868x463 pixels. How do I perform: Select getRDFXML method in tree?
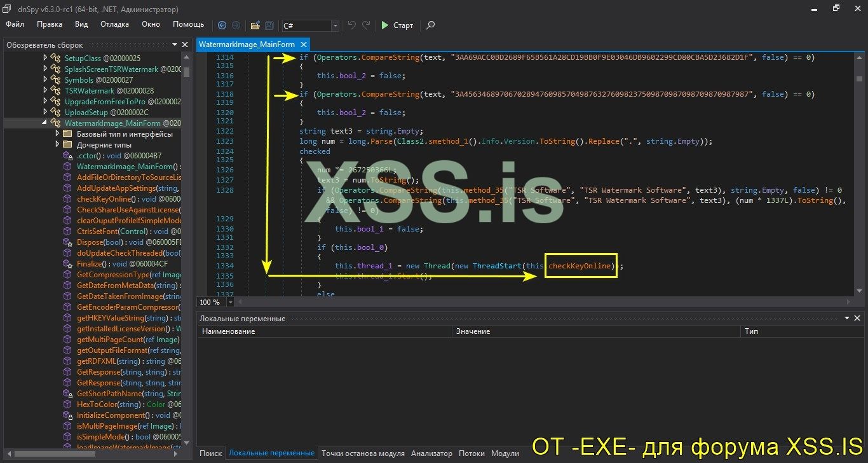pyautogui.click(x=128, y=361)
